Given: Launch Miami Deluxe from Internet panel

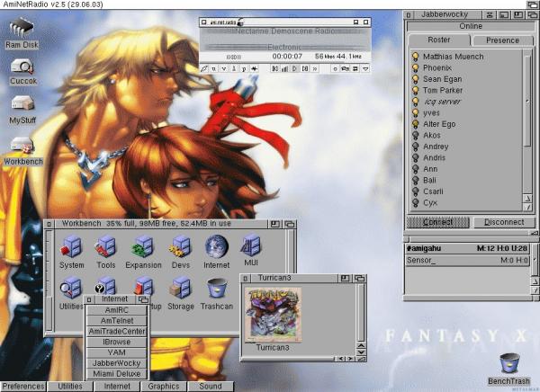Looking at the screenshot, I should (116, 374).
